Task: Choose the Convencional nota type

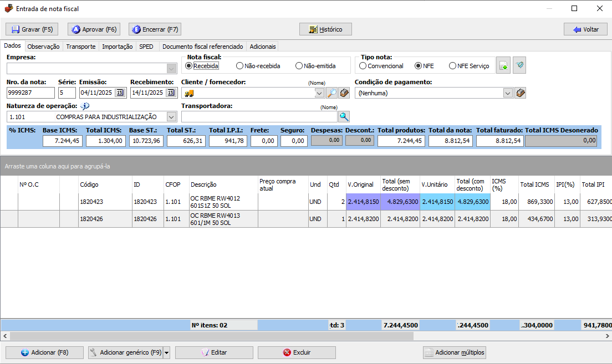Action: [x=363, y=66]
